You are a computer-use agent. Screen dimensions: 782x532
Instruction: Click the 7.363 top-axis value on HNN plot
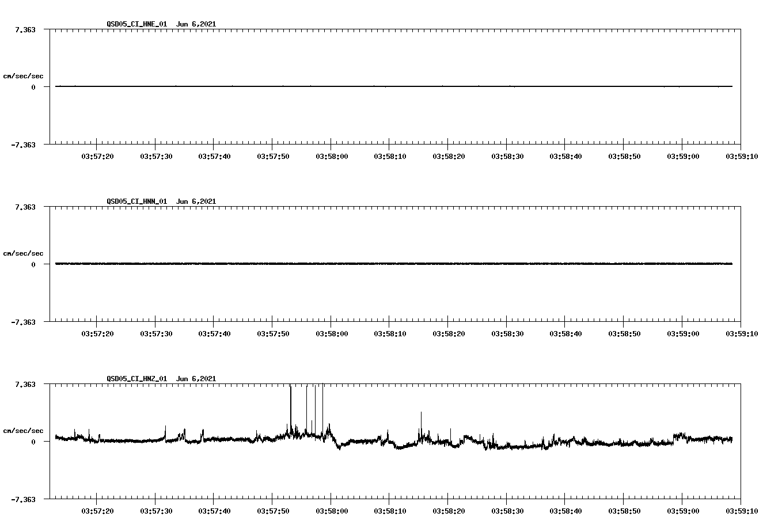25,207
